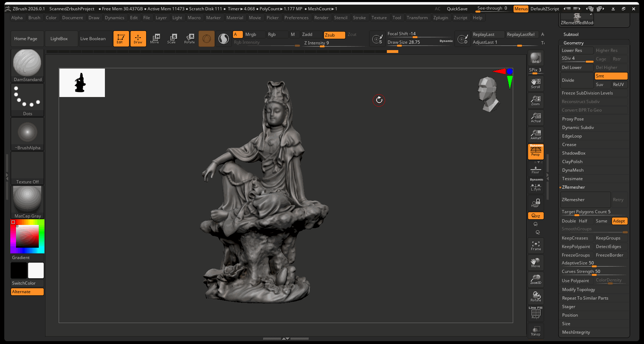Click the Rotate transform icon
This screenshot has width=644, height=344.
click(189, 38)
